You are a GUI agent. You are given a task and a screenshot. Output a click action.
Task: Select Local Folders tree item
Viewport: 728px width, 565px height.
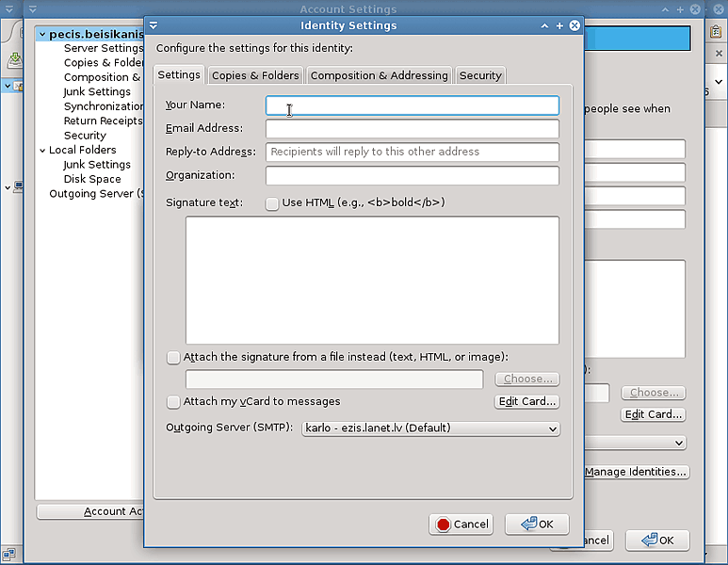click(83, 150)
